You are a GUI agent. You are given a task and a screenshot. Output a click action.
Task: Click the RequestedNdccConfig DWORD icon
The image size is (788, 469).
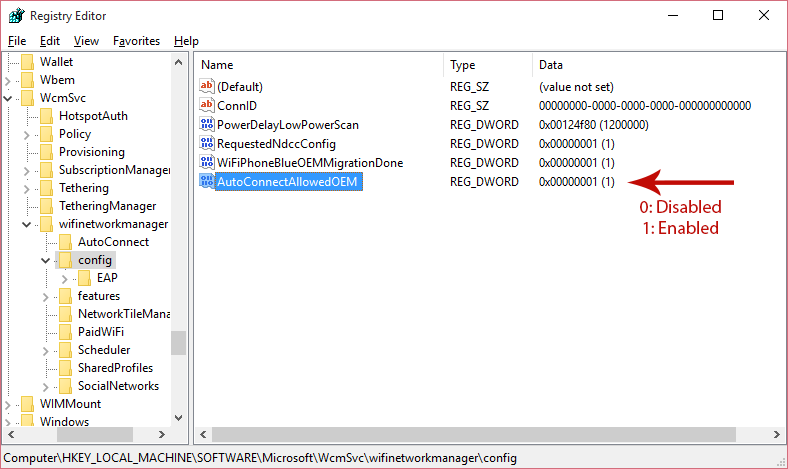[x=207, y=143]
